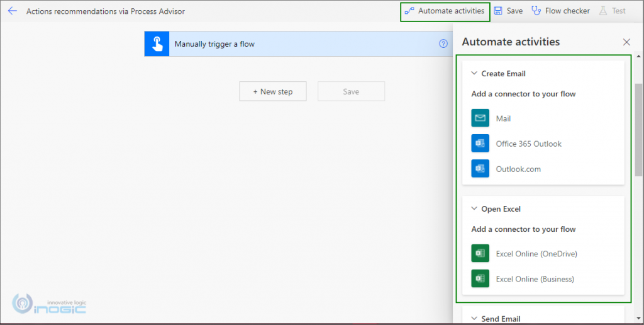
Task: Pick the Excel Online (Business) icon
Action: tap(480, 279)
